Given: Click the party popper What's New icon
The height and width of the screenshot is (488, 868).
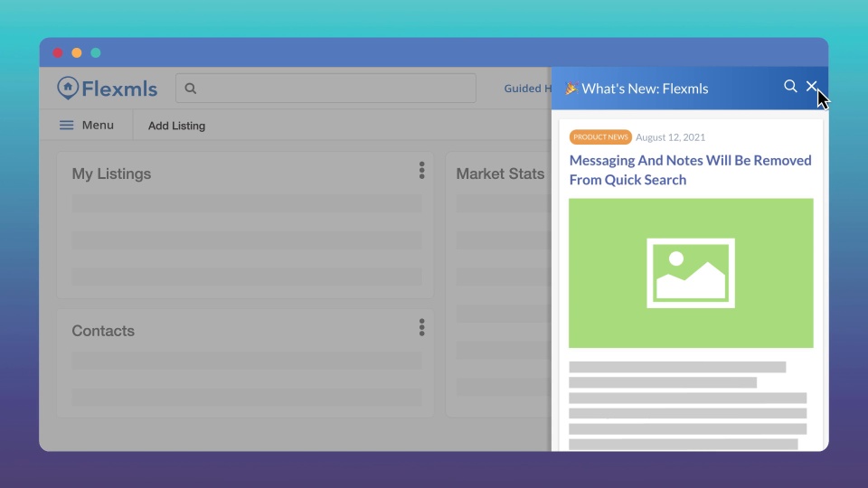Looking at the screenshot, I should tap(571, 88).
